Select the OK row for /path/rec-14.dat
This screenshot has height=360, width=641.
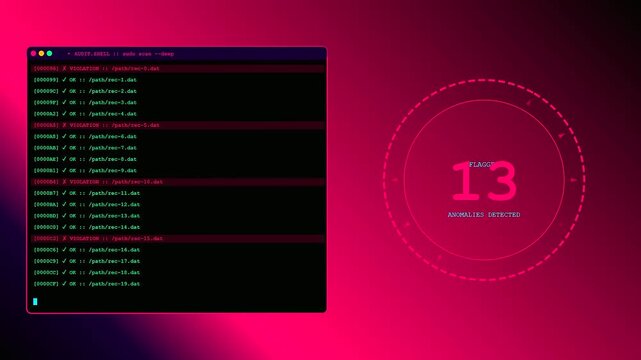[178, 227]
